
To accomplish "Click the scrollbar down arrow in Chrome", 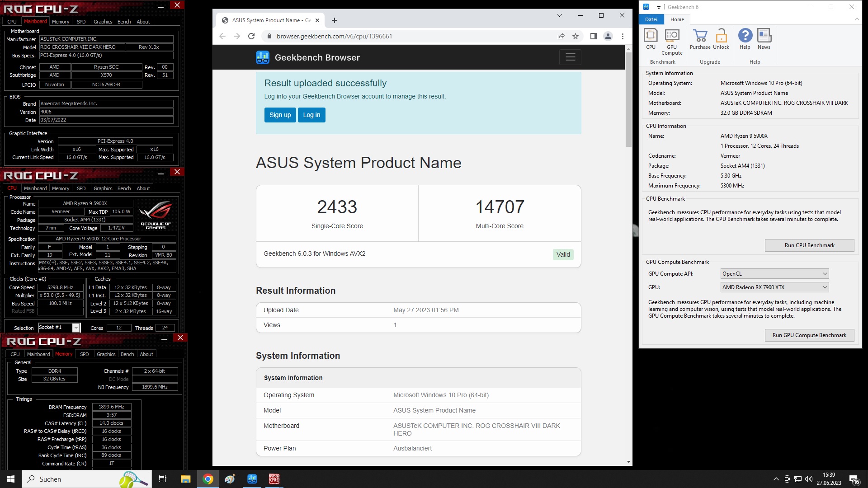I will 628,462.
